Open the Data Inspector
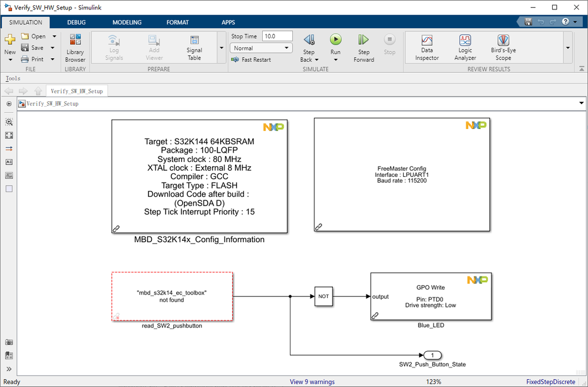 (427, 48)
